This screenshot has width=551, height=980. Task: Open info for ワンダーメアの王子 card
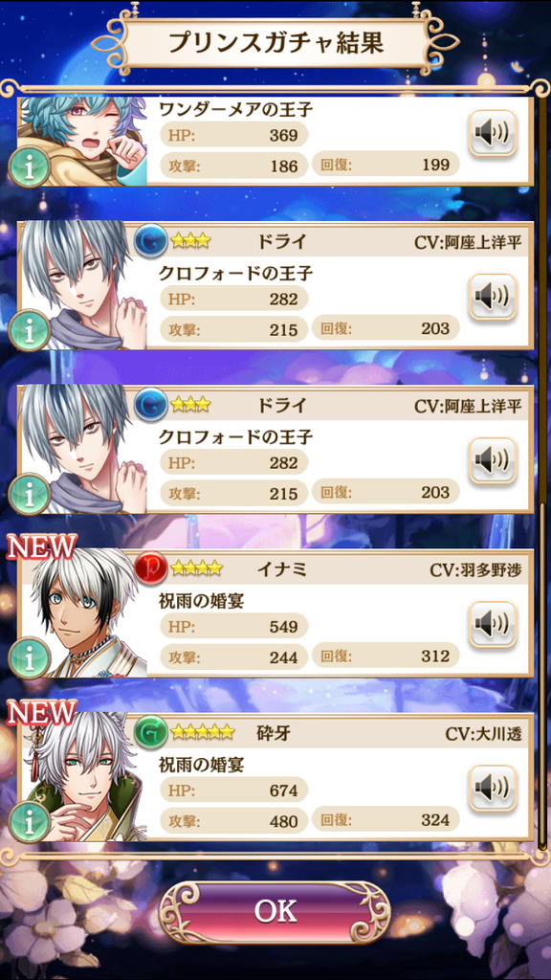click(x=29, y=167)
